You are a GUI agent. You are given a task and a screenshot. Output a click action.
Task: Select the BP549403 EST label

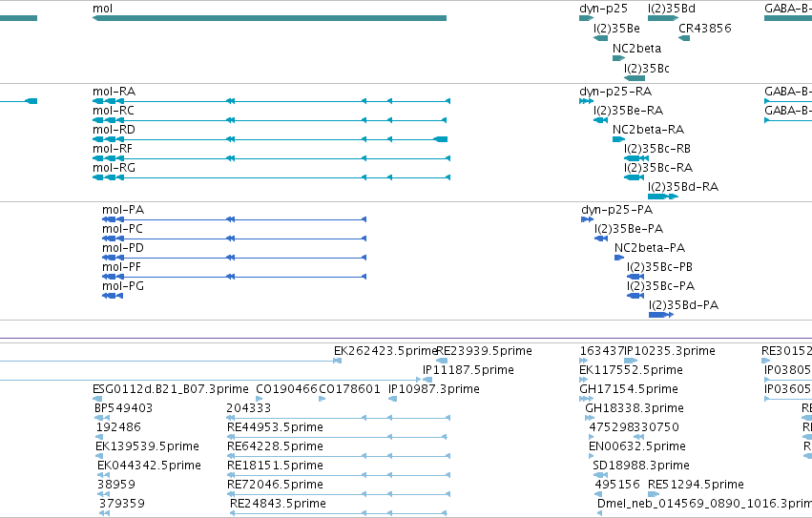point(123,408)
